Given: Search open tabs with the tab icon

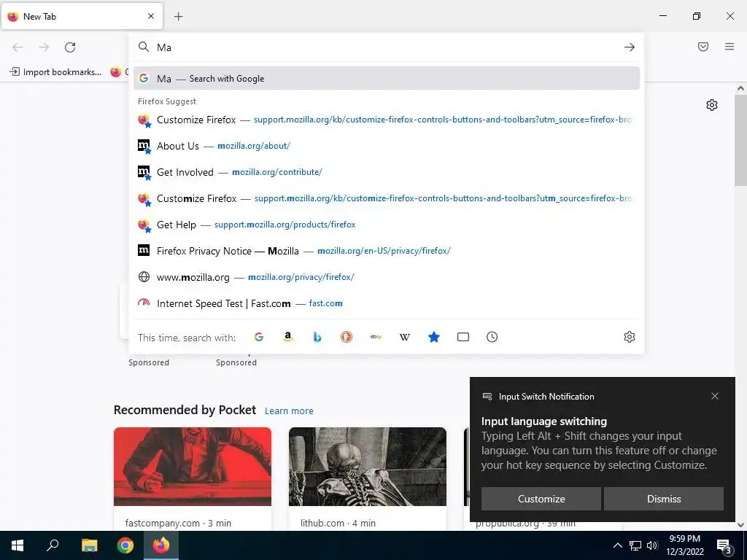Looking at the screenshot, I should [x=463, y=337].
